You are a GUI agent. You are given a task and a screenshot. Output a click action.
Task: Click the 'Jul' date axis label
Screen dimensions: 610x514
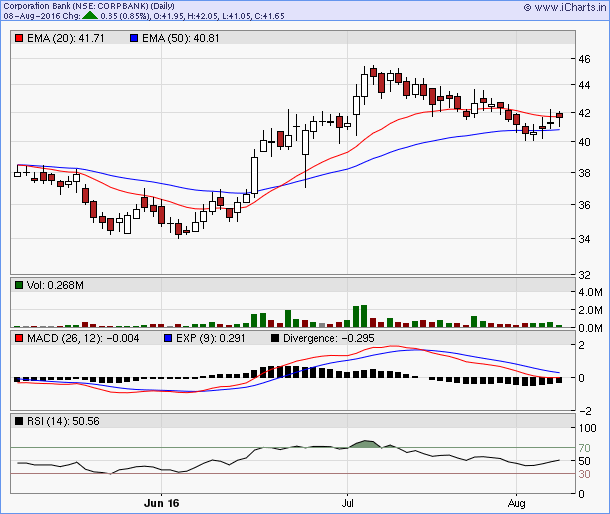[347, 503]
